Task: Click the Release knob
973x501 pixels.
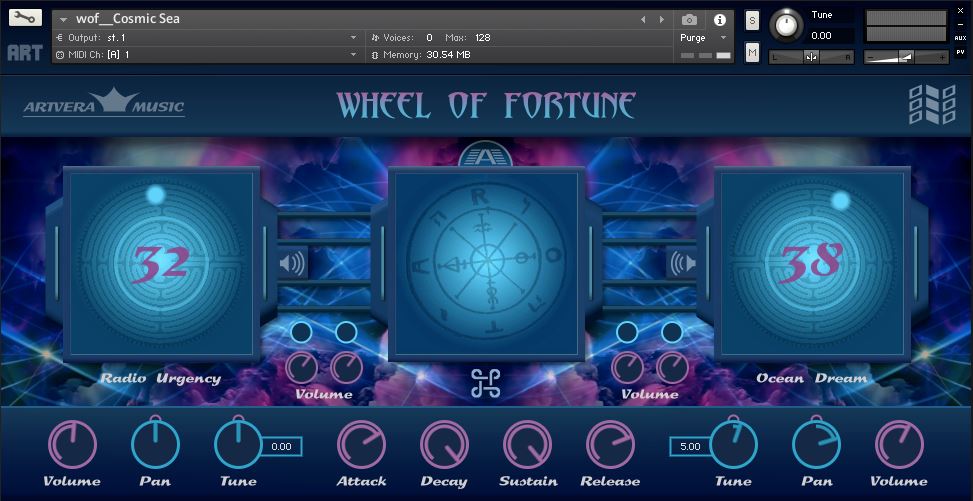Action: (x=610, y=445)
